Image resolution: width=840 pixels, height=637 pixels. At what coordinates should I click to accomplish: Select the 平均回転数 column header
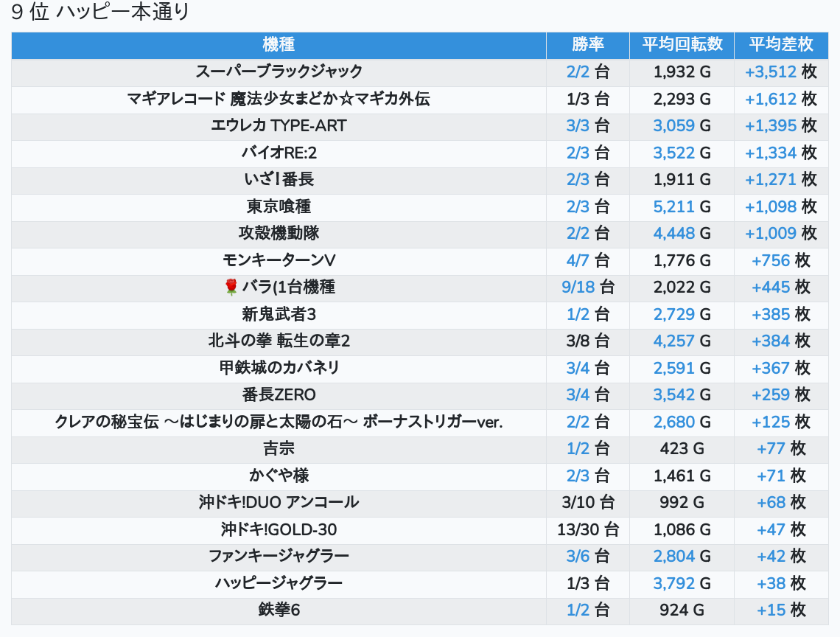pos(682,44)
